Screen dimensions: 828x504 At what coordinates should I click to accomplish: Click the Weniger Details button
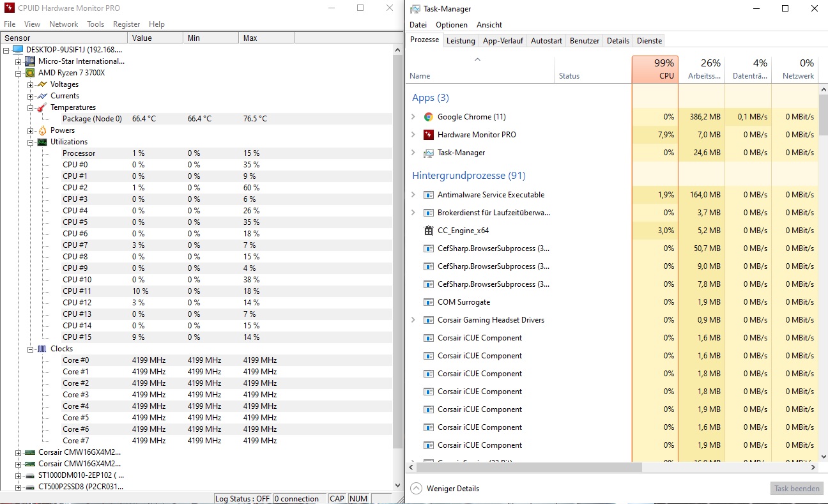click(x=445, y=489)
